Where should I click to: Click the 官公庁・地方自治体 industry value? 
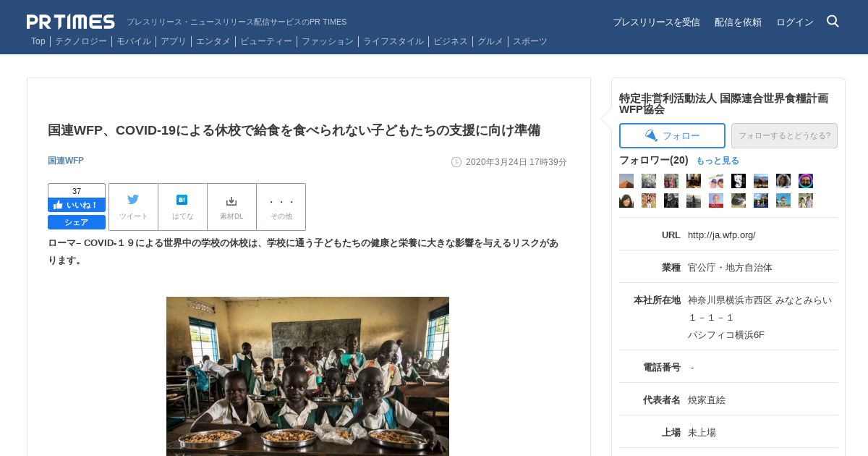[730, 267]
